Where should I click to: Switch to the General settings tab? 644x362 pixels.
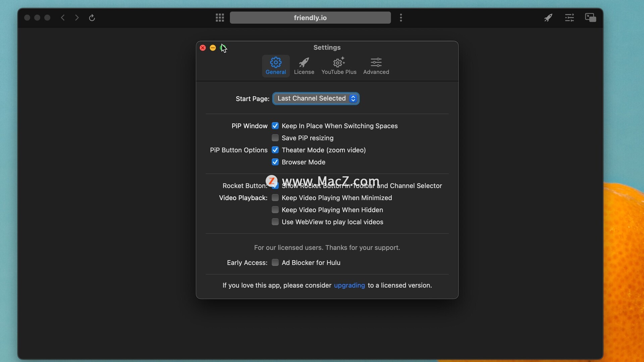click(x=276, y=66)
